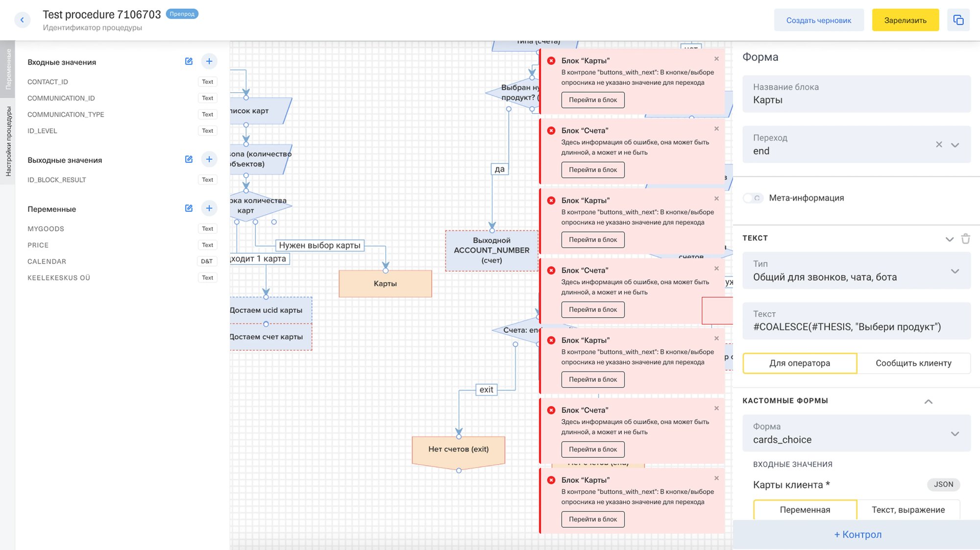Viewport: 980px width, 550px height.
Task: Delete the ТЕКСТ control with trash icon
Action: 966,239
